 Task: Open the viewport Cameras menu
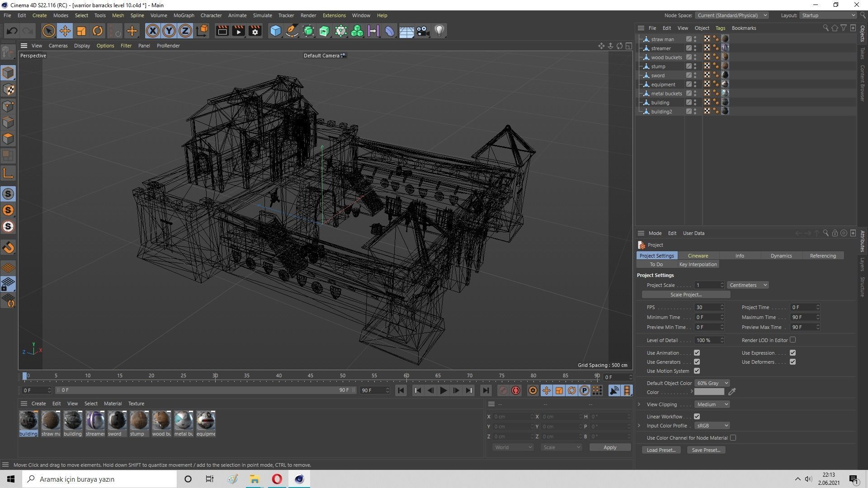[58, 46]
